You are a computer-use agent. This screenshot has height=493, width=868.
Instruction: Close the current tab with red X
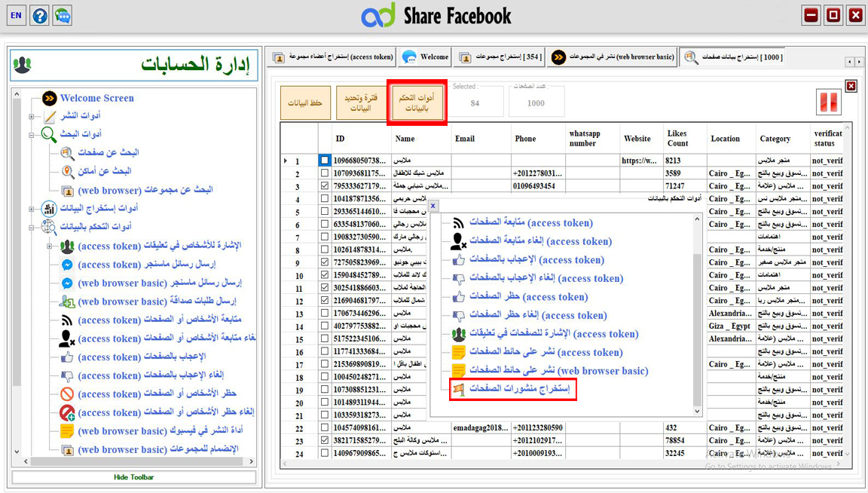[x=851, y=86]
